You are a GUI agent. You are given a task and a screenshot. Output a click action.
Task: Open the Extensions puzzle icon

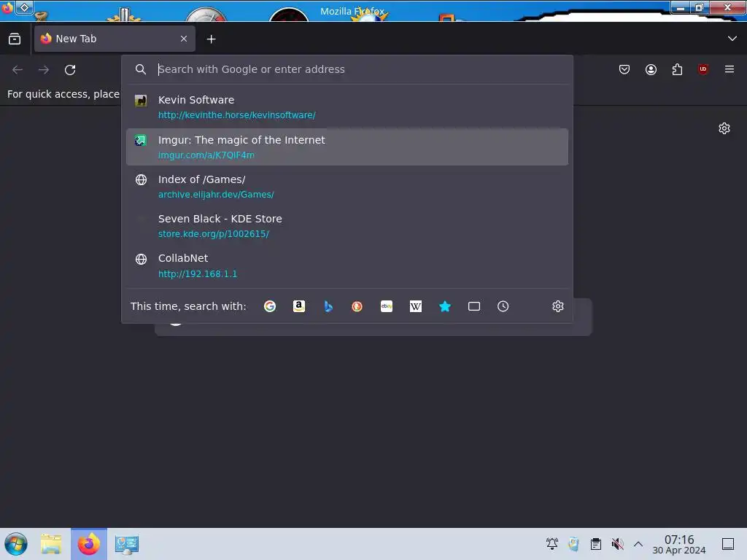[x=677, y=69]
